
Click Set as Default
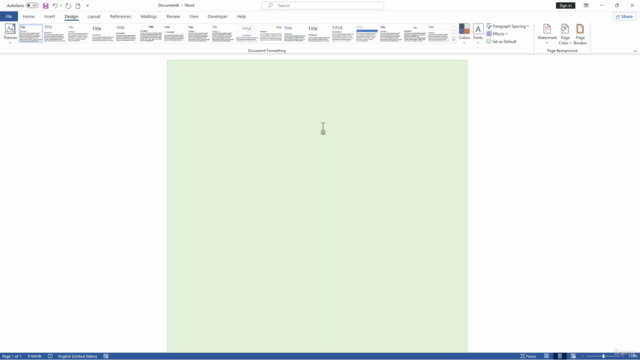501,42
